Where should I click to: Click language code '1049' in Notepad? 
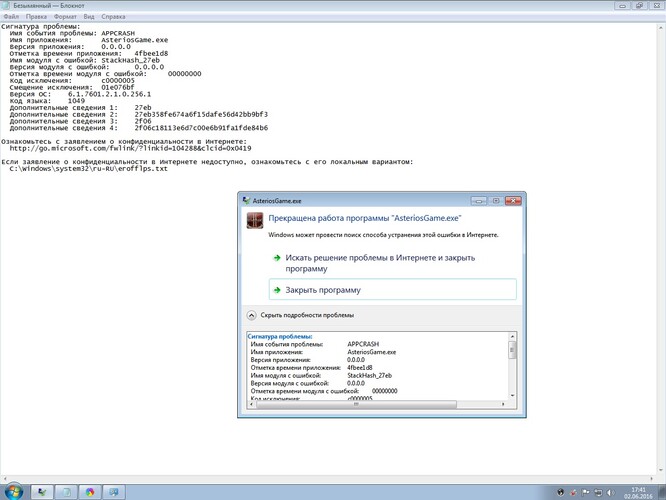point(76,101)
